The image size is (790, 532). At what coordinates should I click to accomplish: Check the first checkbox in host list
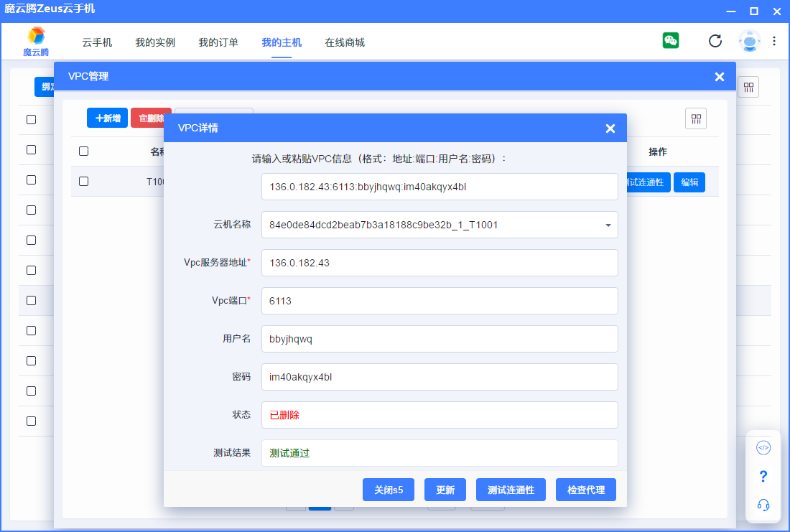click(x=31, y=119)
